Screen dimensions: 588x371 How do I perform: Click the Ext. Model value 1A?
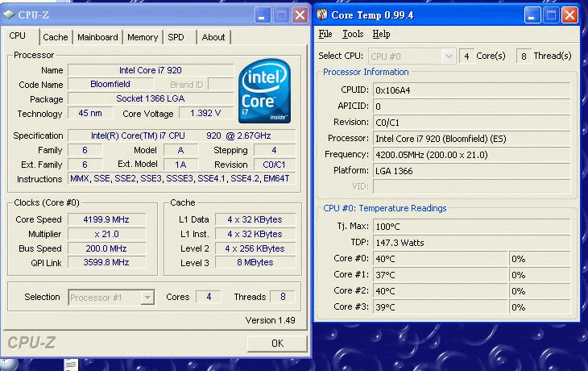[x=180, y=165]
